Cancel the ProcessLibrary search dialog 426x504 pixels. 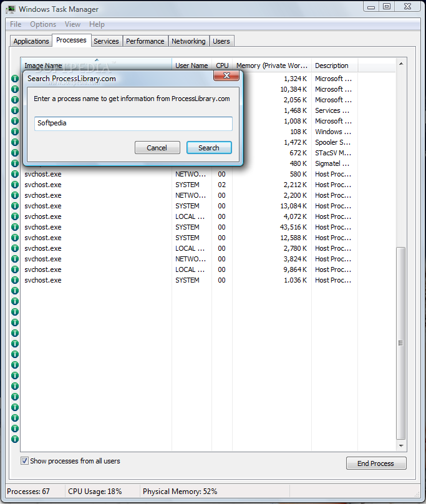[x=157, y=148]
